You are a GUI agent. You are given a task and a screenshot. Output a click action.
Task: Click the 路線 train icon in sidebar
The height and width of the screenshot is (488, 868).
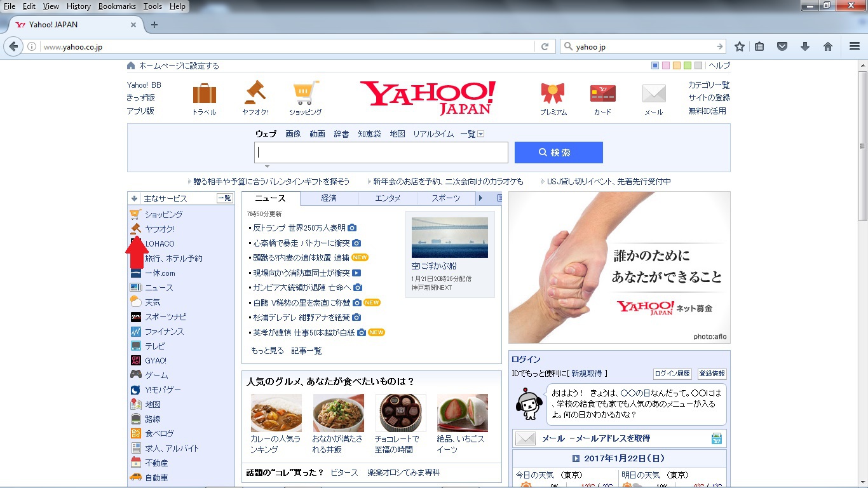pos(135,419)
